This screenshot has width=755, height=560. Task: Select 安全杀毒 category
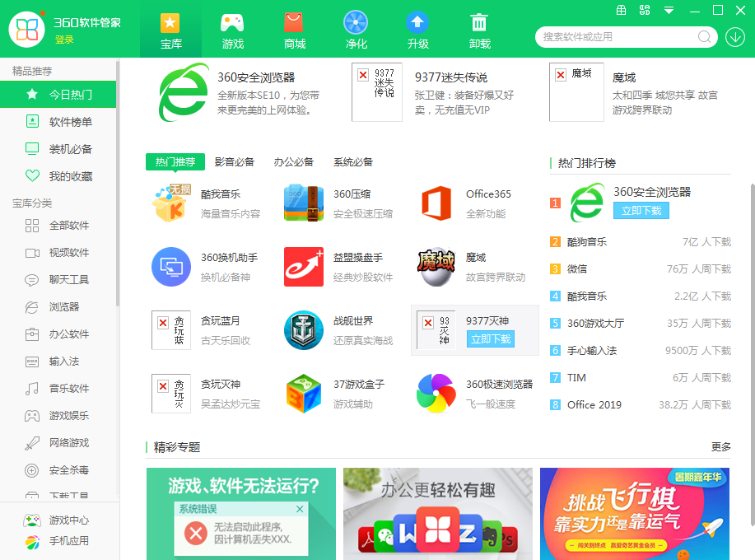pos(58,470)
